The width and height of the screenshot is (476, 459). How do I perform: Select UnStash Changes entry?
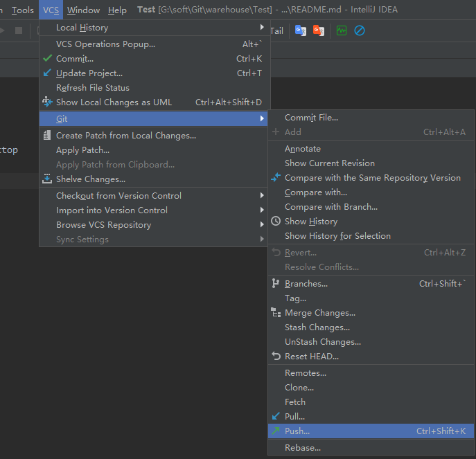pyautogui.click(x=371, y=342)
